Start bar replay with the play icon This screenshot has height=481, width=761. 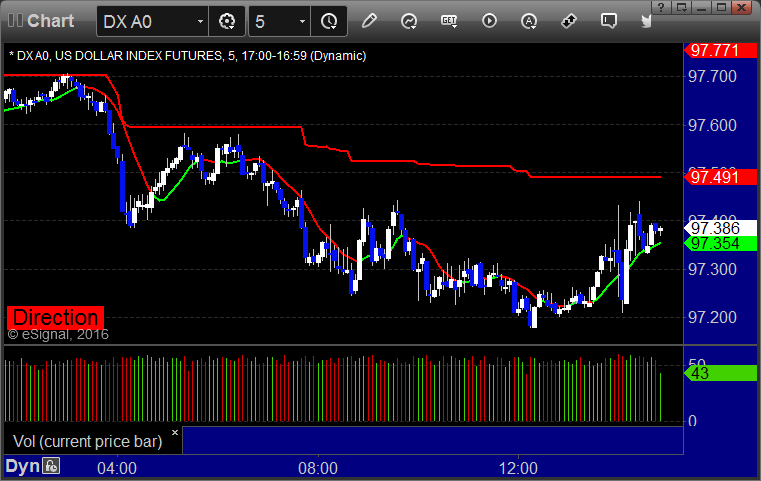point(489,21)
